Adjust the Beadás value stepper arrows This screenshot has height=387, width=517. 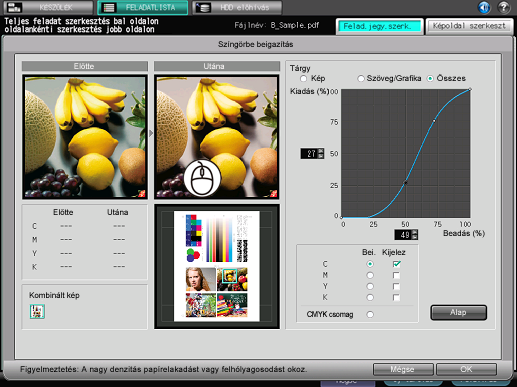[415, 235]
